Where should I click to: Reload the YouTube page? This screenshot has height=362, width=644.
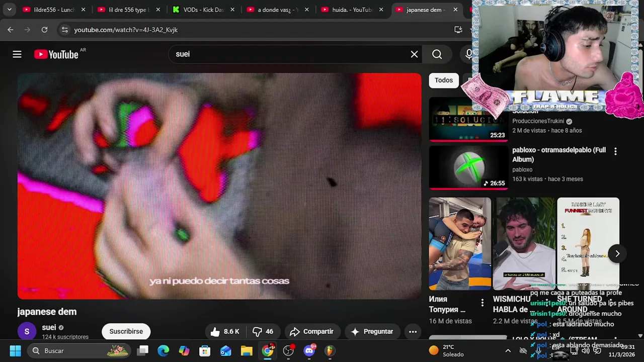coord(44,30)
